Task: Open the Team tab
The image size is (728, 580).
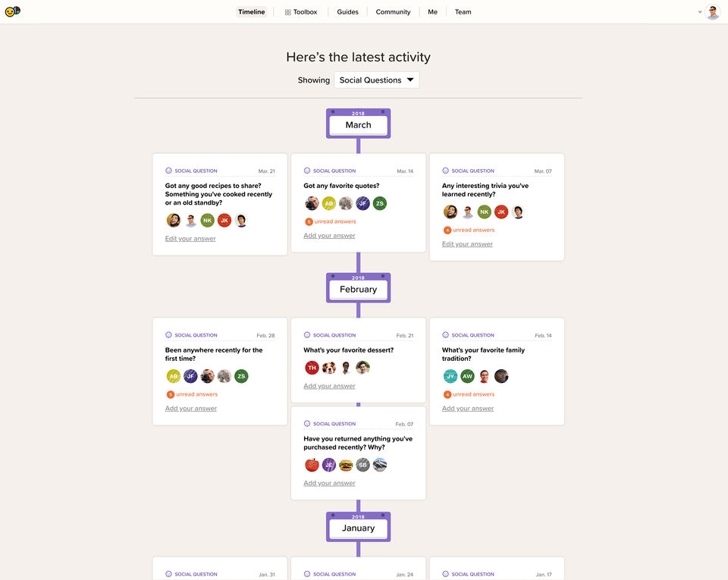Action: (463, 12)
